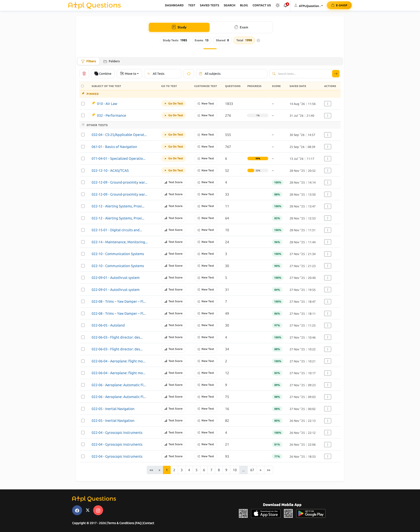The width and height of the screenshot is (420, 532).
Task: Click Go On Test for 010 - Air Law
Action: pyautogui.click(x=173, y=104)
